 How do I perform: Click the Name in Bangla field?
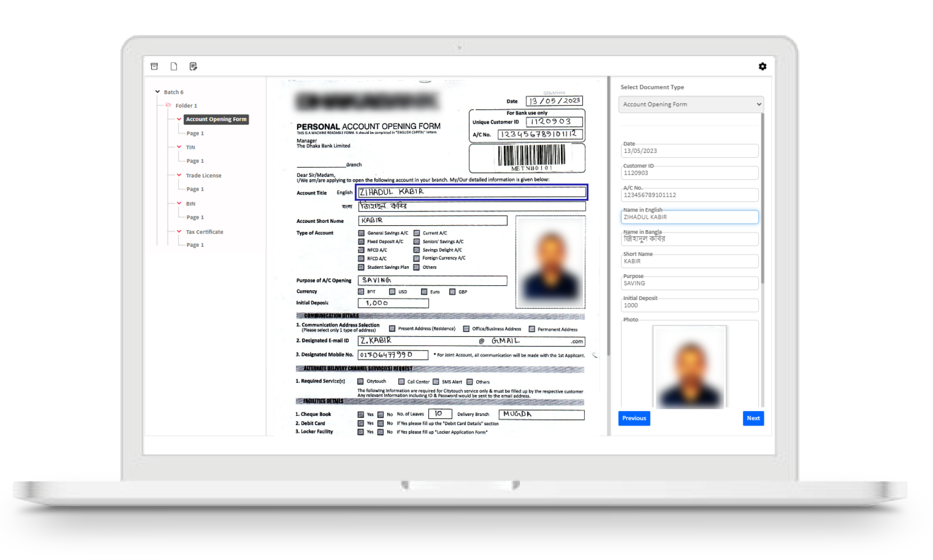689,239
